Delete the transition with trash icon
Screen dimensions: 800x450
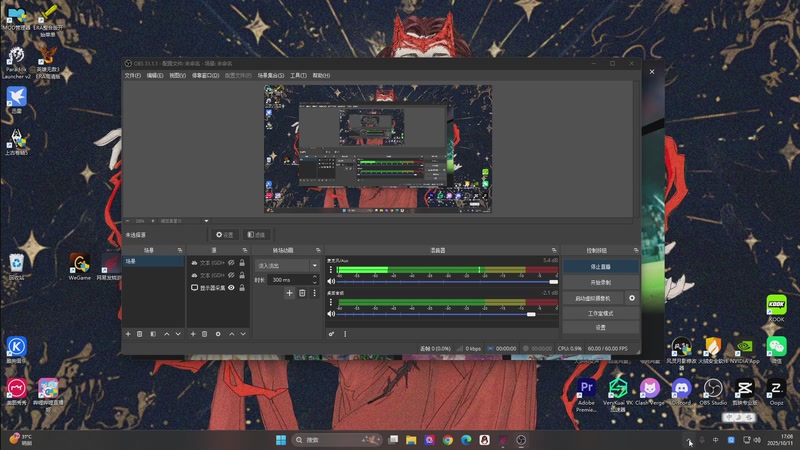click(x=302, y=293)
